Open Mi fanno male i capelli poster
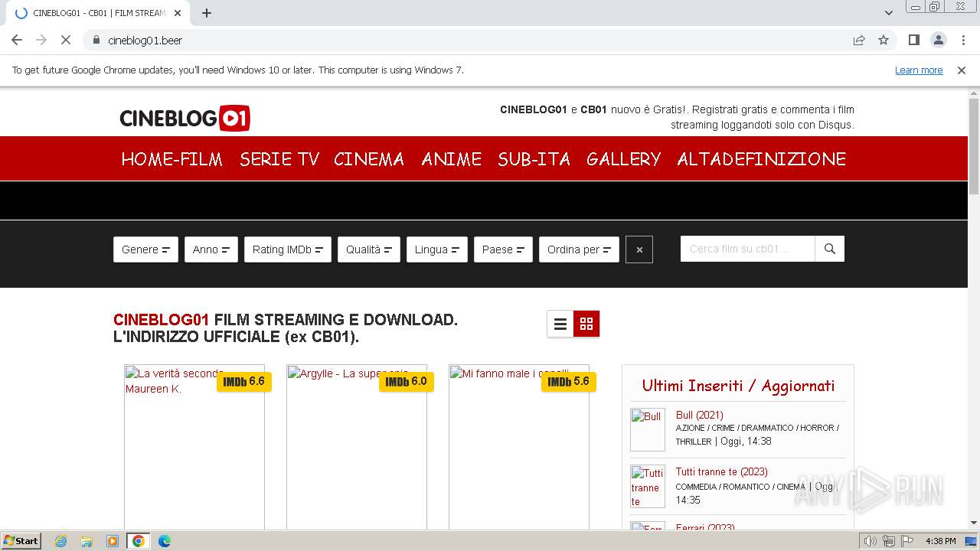Screen dimensions: 980x551 click(x=519, y=448)
